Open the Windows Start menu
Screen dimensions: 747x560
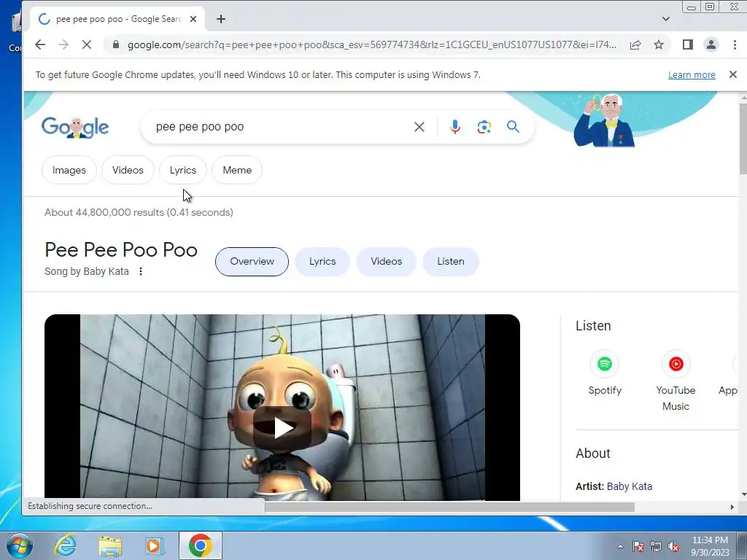pyautogui.click(x=19, y=545)
